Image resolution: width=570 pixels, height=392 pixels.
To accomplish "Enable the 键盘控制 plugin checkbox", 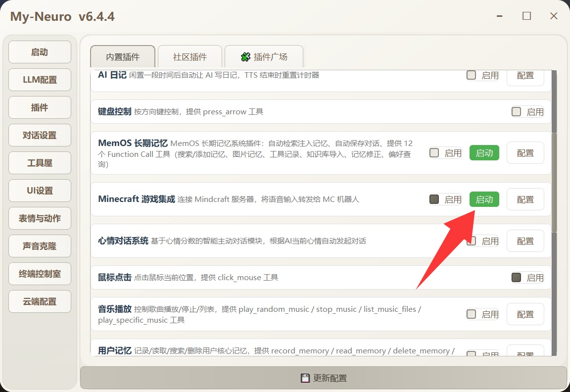I will pyautogui.click(x=517, y=112).
